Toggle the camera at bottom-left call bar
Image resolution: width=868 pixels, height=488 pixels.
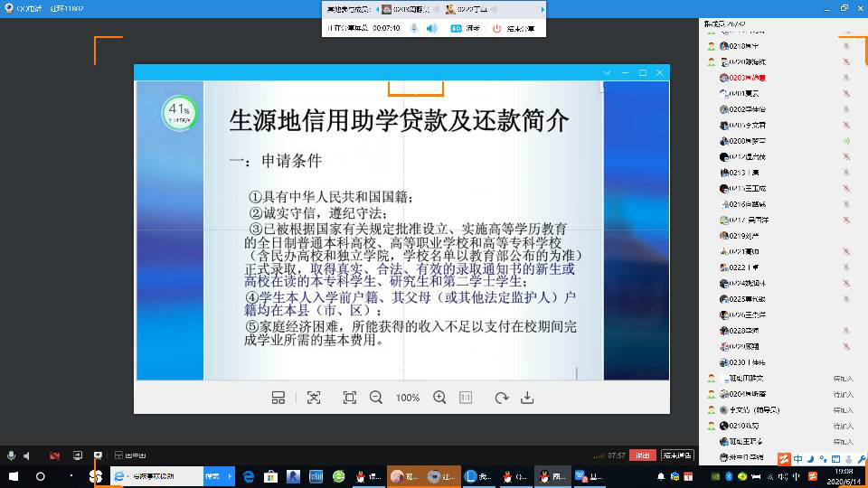tap(55, 455)
